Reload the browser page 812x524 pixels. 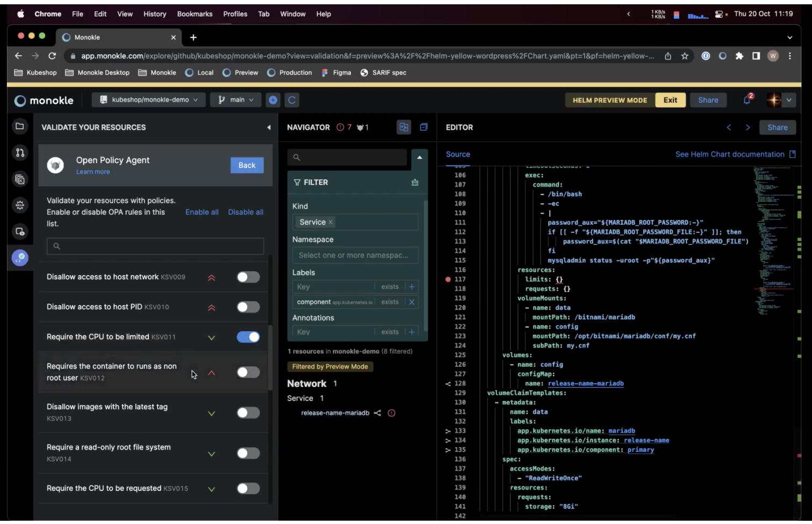point(52,56)
